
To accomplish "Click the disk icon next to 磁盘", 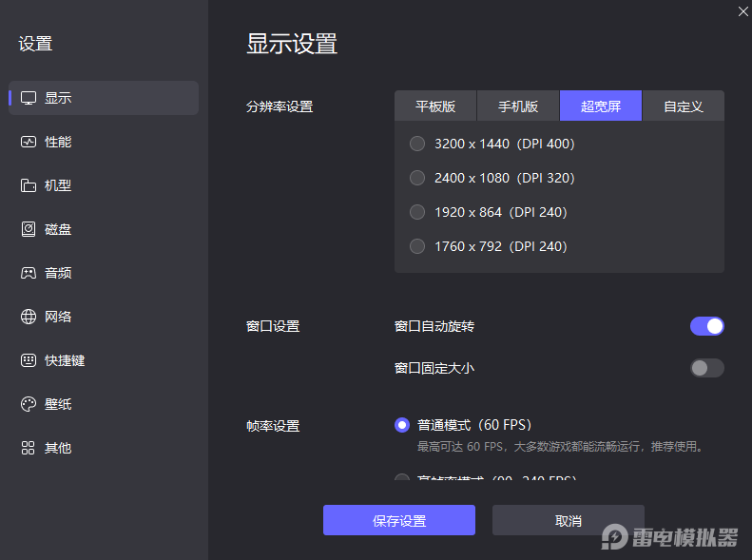I will (29, 229).
